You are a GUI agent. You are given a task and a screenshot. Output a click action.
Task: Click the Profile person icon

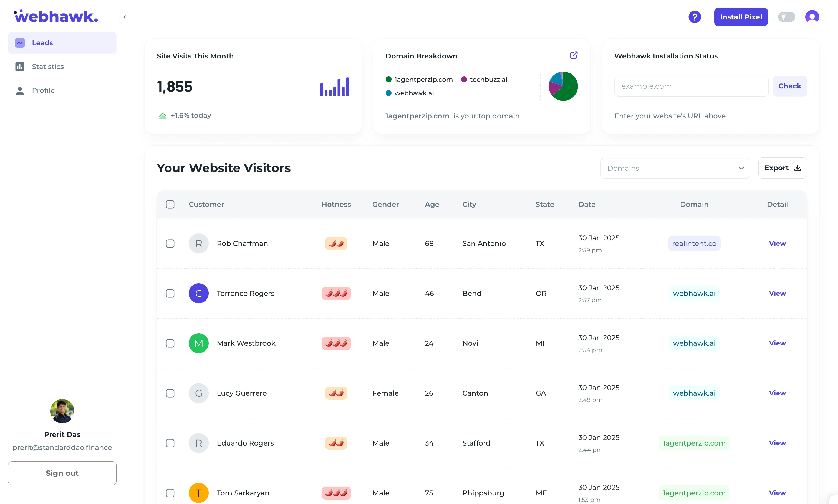tap(20, 90)
